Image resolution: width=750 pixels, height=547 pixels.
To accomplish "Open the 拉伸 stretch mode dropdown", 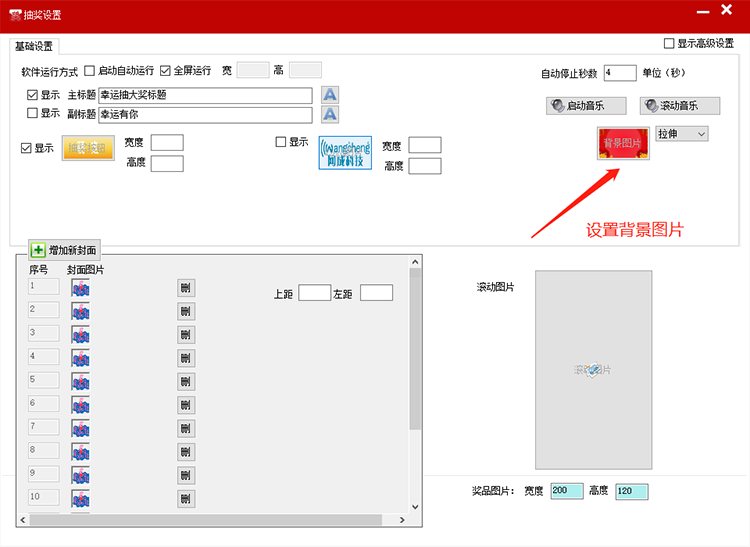I will [681, 134].
